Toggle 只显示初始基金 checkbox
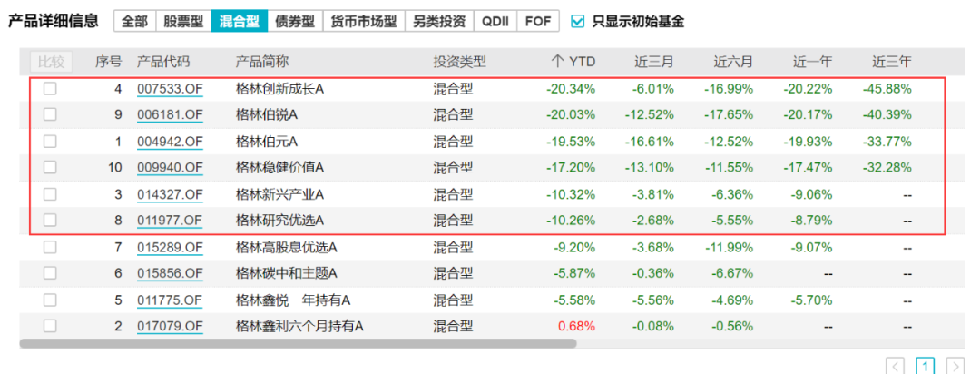The width and height of the screenshot is (980, 374). (x=578, y=21)
